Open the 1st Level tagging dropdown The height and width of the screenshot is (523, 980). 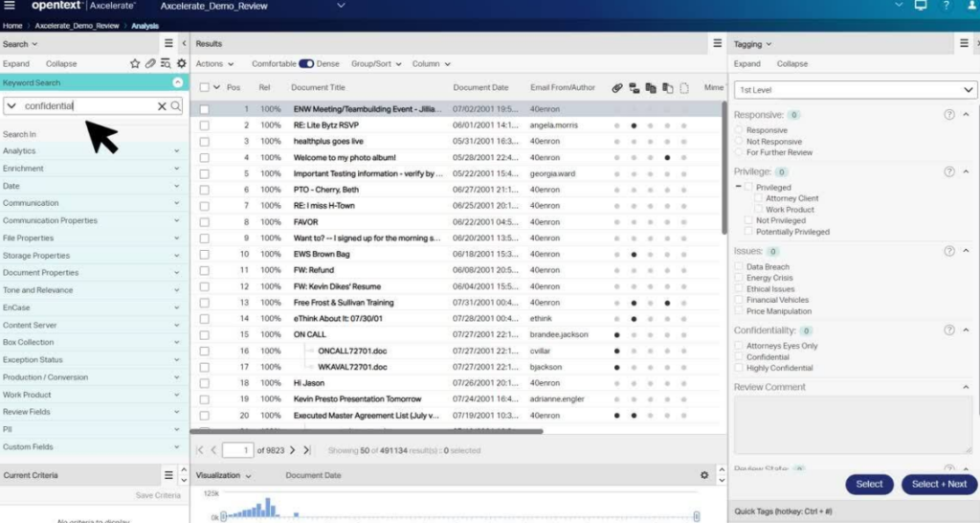point(855,89)
